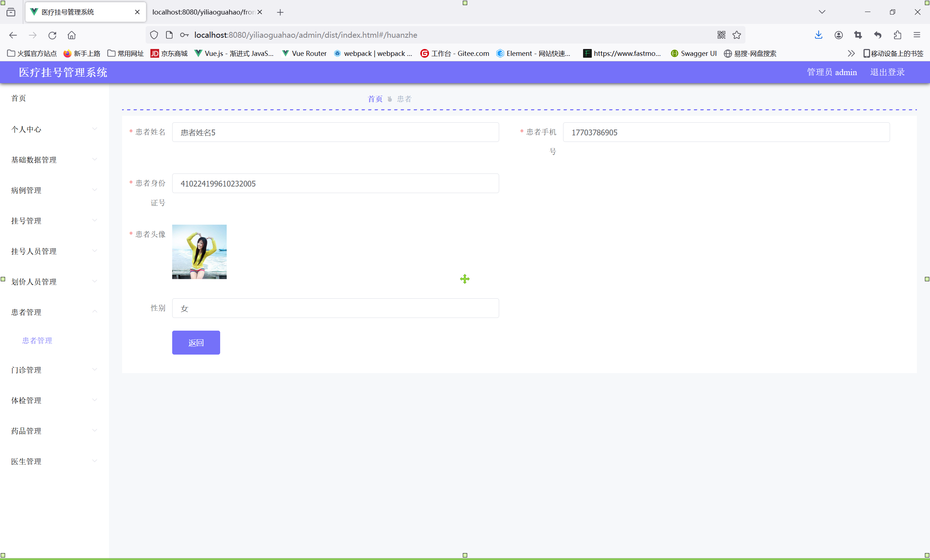The height and width of the screenshot is (560, 930).
Task: Switch to the localhost:8080 yiliaoguahao front tab
Action: (203, 12)
